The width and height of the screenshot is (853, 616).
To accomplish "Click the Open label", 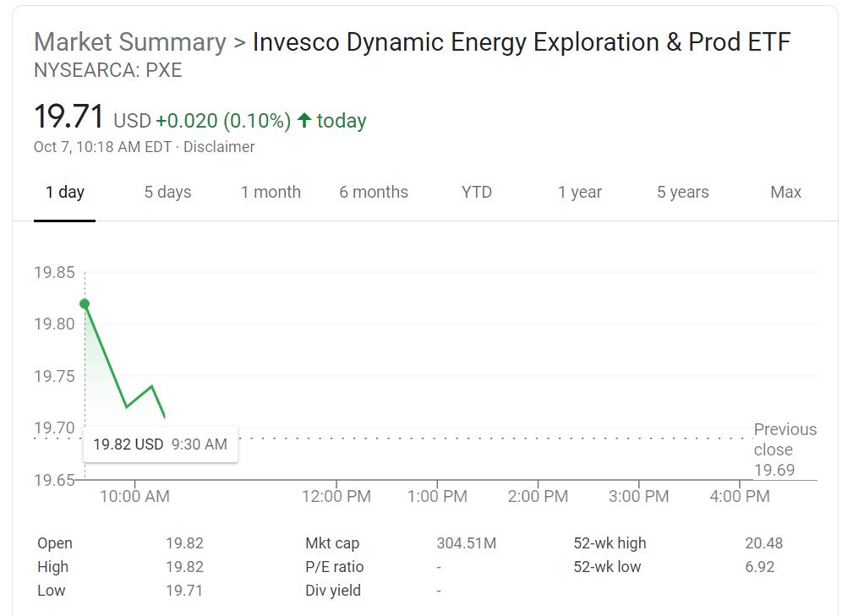I will pyautogui.click(x=55, y=543).
